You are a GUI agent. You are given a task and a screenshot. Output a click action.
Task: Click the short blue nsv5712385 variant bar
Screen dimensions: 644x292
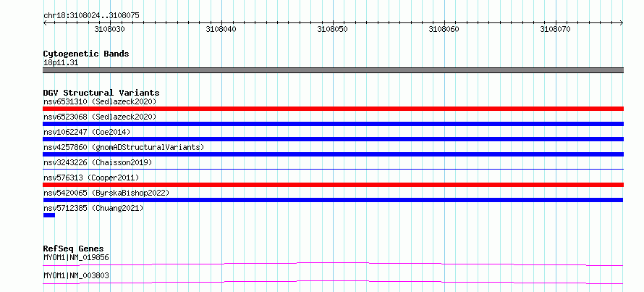(x=49, y=215)
